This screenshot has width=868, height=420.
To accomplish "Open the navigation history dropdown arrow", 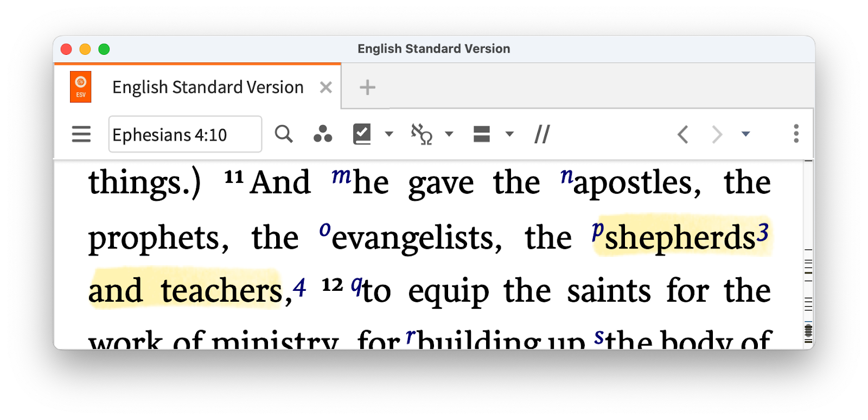I will point(746,134).
